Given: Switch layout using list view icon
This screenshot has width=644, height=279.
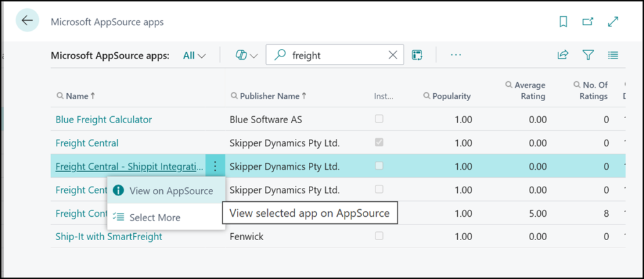Looking at the screenshot, I should (613, 55).
